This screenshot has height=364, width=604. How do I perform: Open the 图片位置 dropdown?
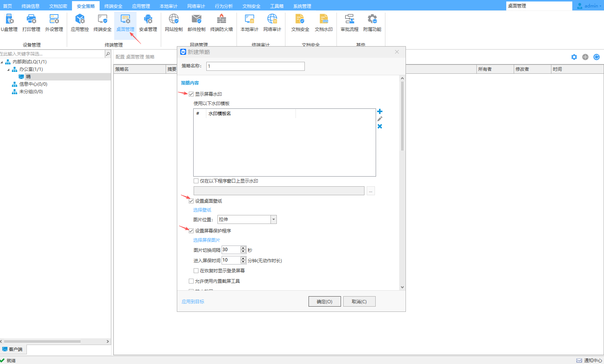pyautogui.click(x=273, y=219)
